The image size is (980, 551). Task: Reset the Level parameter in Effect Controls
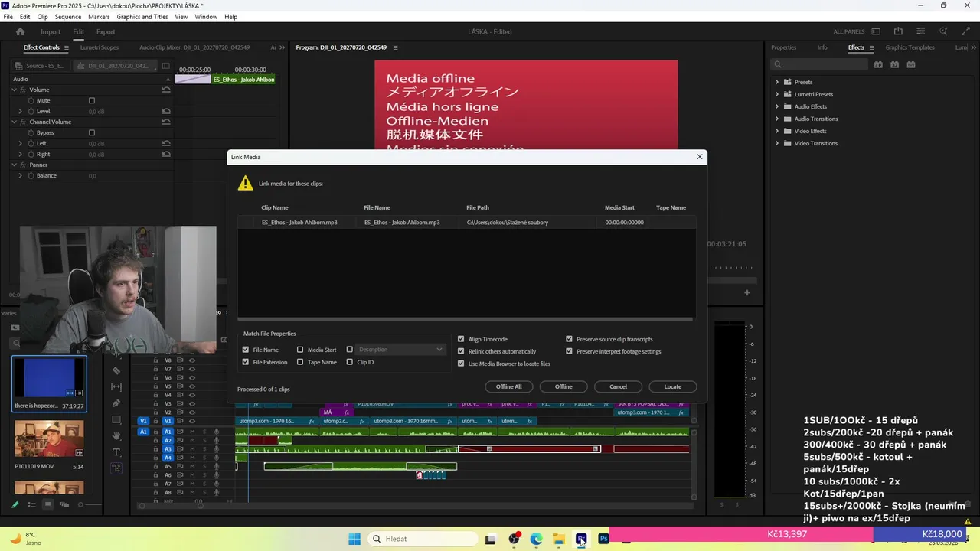click(166, 111)
